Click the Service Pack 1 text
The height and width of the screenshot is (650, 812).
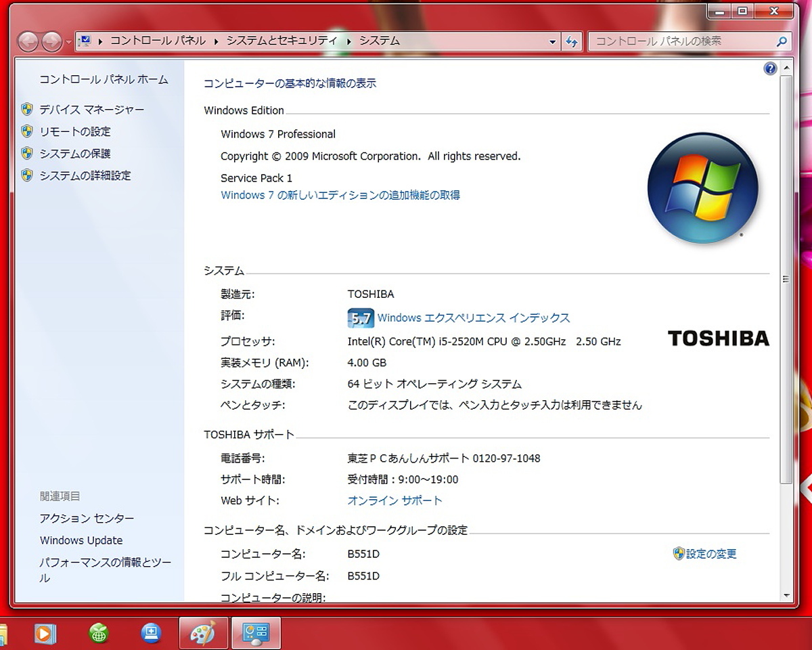tap(256, 178)
